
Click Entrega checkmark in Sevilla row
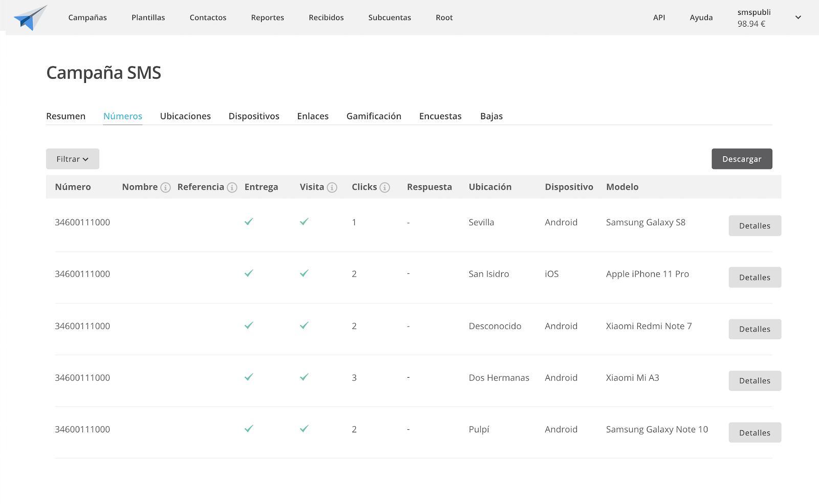(x=249, y=222)
